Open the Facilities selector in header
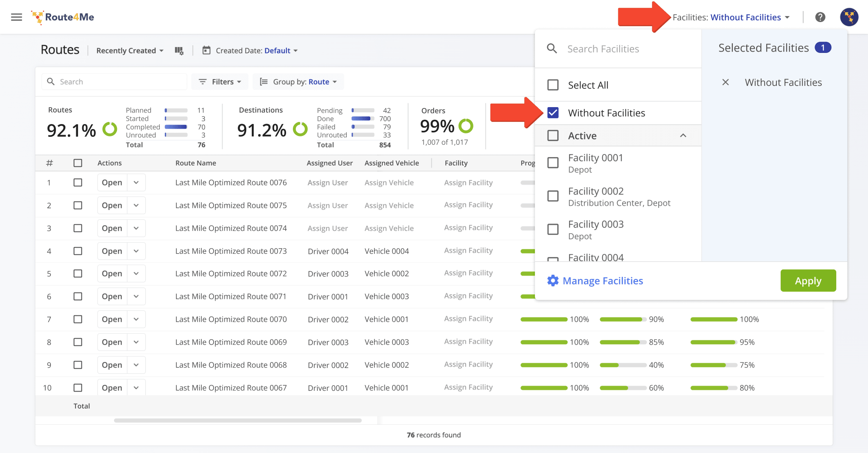This screenshot has height=453, width=868. pyautogui.click(x=731, y=17)
